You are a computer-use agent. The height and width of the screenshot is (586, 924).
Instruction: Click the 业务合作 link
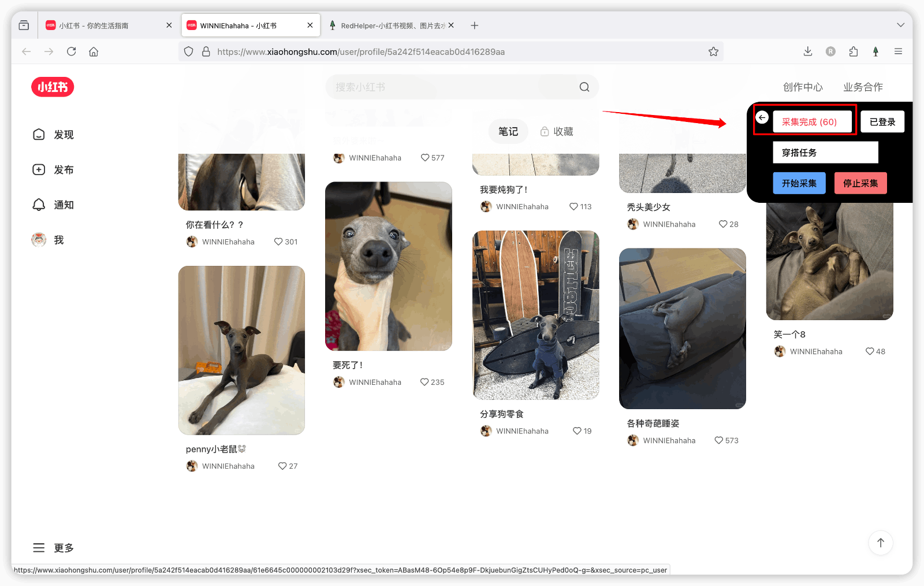(x=863, y=87)
